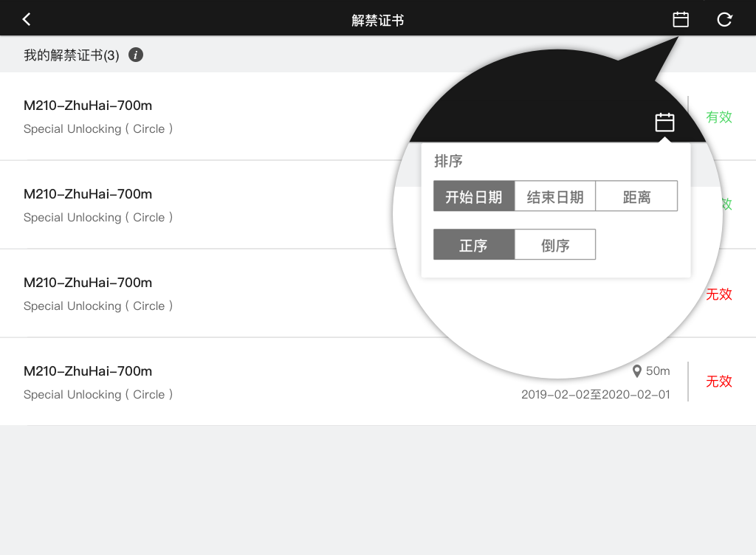Sort certificates by 结束日期
756x555 pixels.
555,197
